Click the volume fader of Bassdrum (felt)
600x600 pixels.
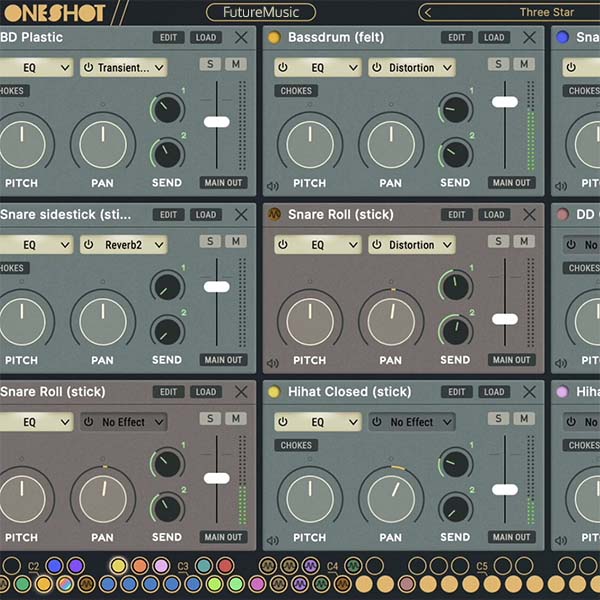505,102
